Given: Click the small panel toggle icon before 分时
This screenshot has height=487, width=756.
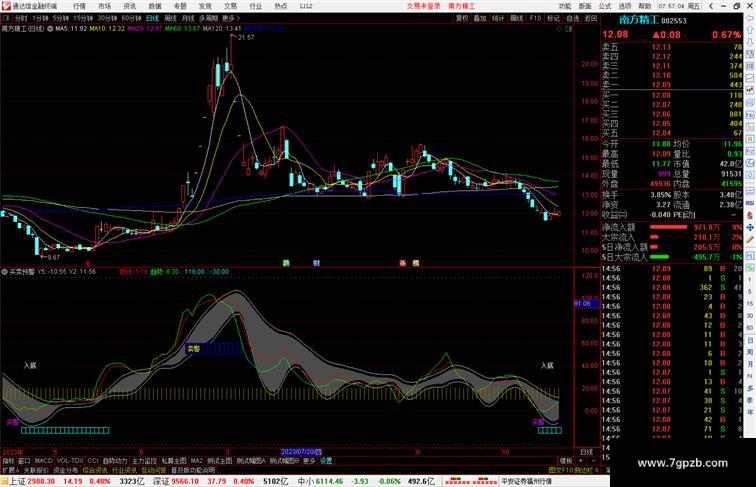Looking at the screenshot, I should click(6, 18).
